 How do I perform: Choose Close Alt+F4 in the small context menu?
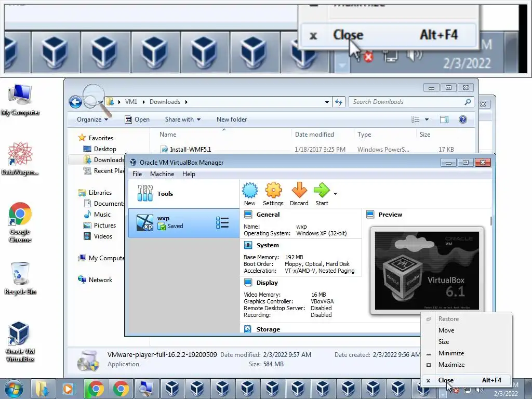tap(466, 380)
